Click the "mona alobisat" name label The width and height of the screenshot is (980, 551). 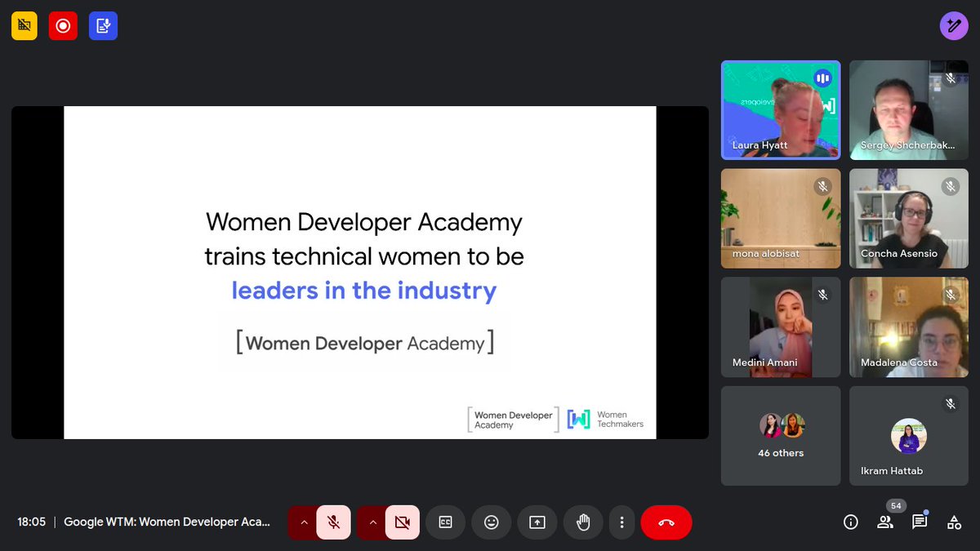768,254
